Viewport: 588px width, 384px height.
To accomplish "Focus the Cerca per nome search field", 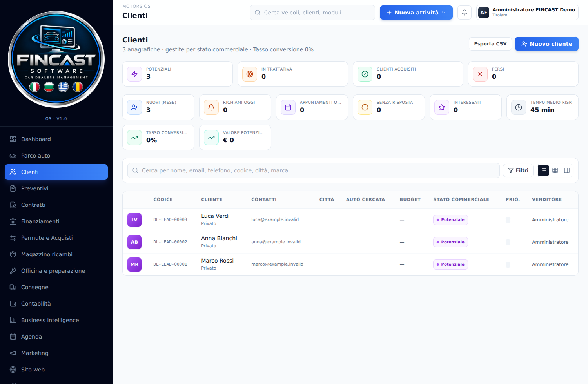I will click(x=314, y=170).
